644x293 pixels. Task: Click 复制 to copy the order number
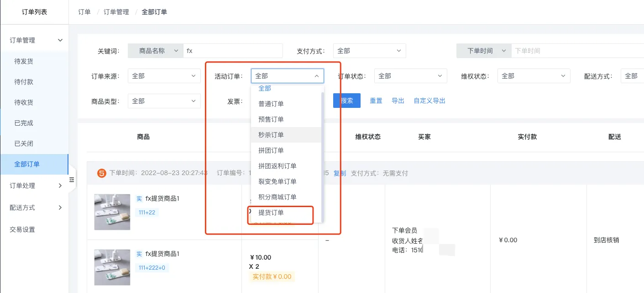click(340, 173)
